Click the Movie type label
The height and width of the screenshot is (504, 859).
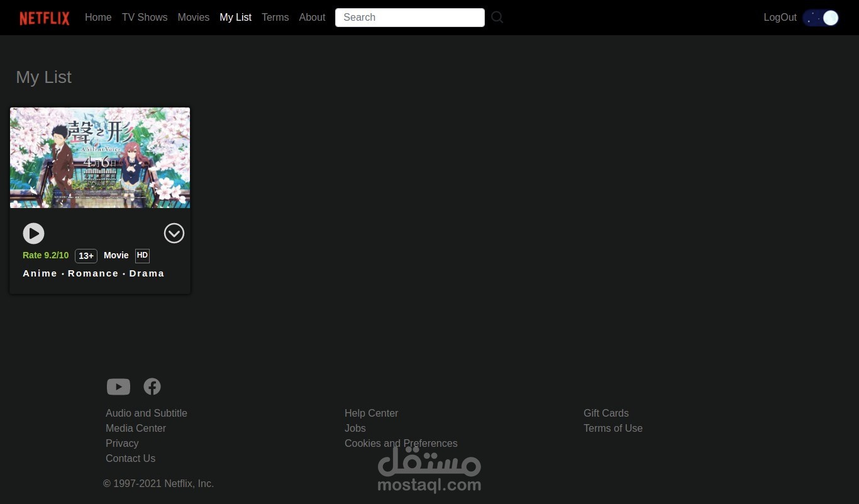pyautogui.click(x=116, y=255)
